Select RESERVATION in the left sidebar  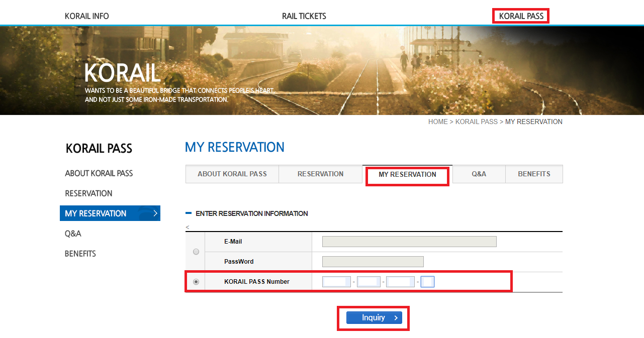coord(88,193)
